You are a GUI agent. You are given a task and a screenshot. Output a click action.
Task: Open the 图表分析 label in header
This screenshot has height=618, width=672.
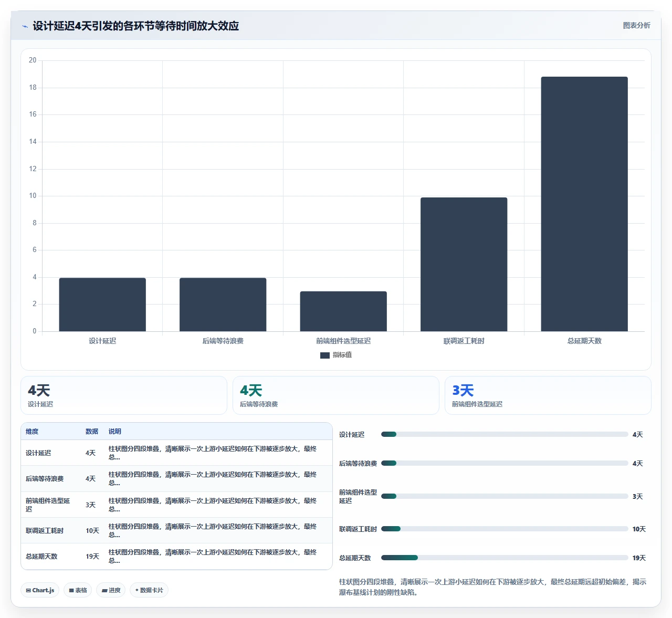(x=636, y=25)
